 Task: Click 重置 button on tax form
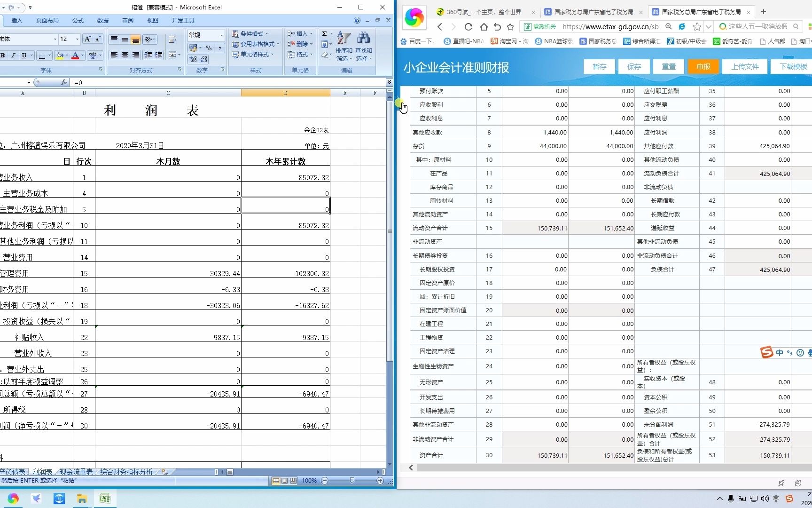coord(669,67)
